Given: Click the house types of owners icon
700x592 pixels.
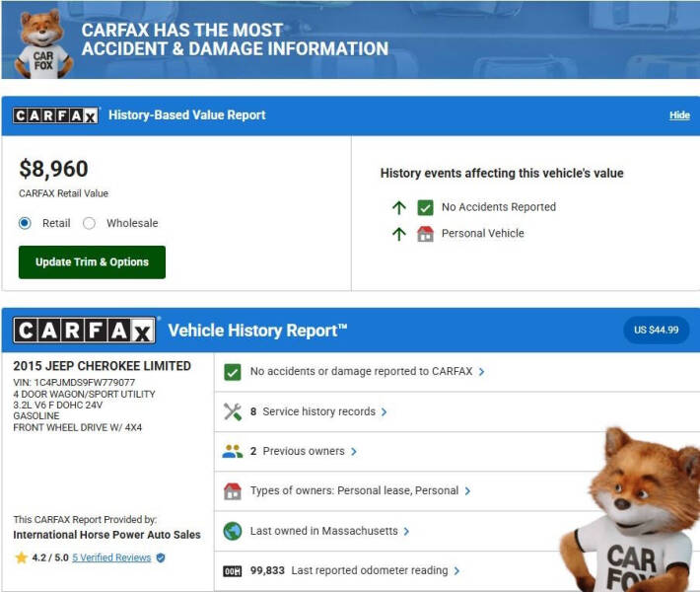Looking at the screenshot, I should point(233,490).
